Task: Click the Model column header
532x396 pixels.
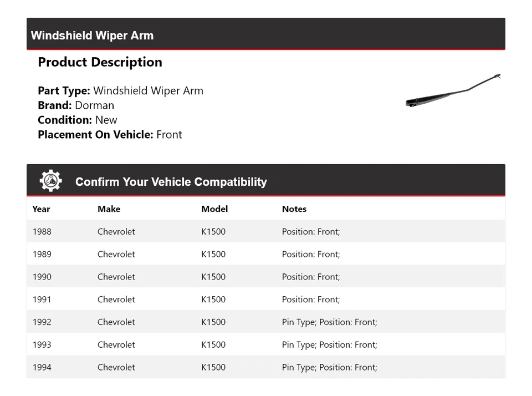Action: point(214,209)
